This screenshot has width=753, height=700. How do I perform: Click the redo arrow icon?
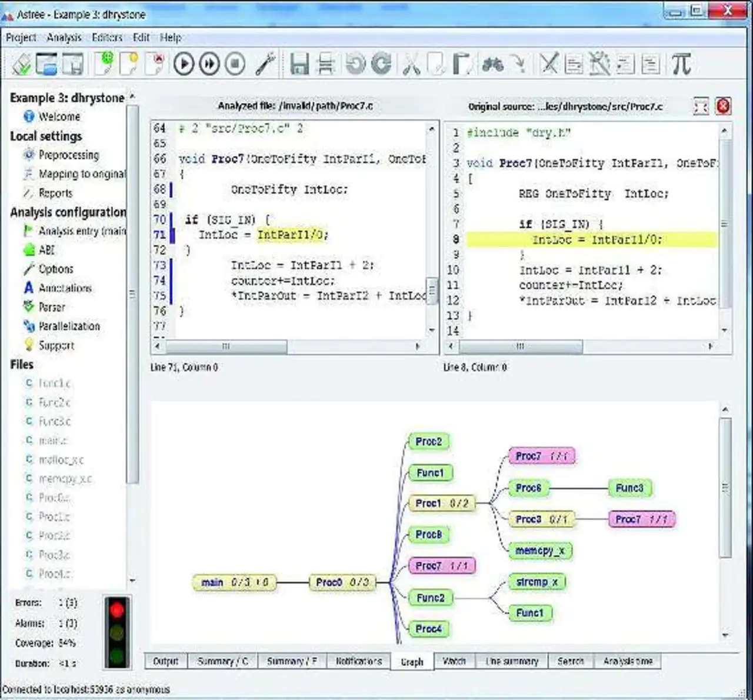pyautogui.click(x=381, y=64)
